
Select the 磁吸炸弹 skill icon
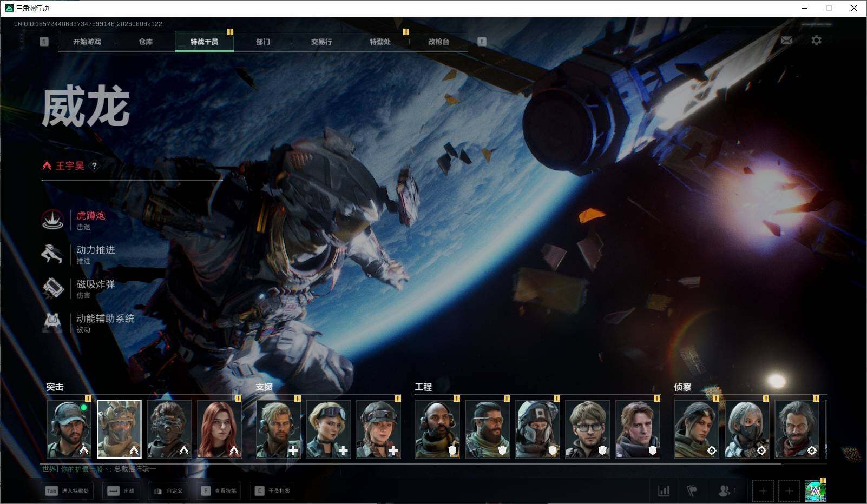click(52, 288)
